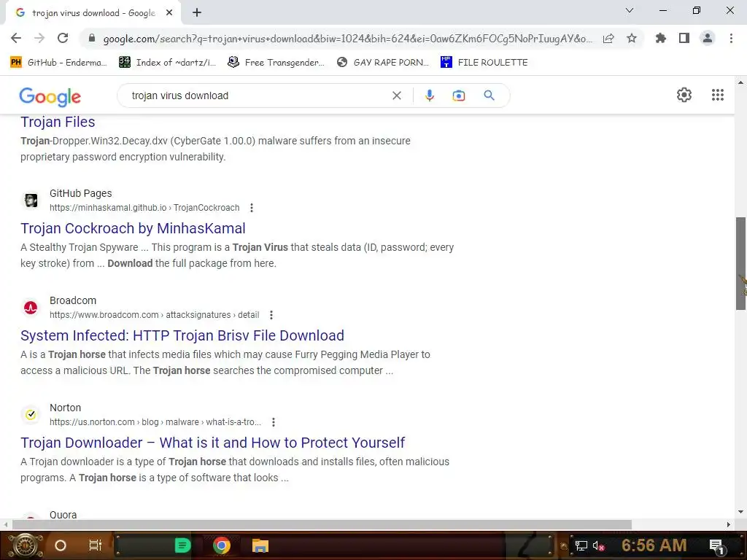Open Chrome's three-dot menu

click(731, 38)
